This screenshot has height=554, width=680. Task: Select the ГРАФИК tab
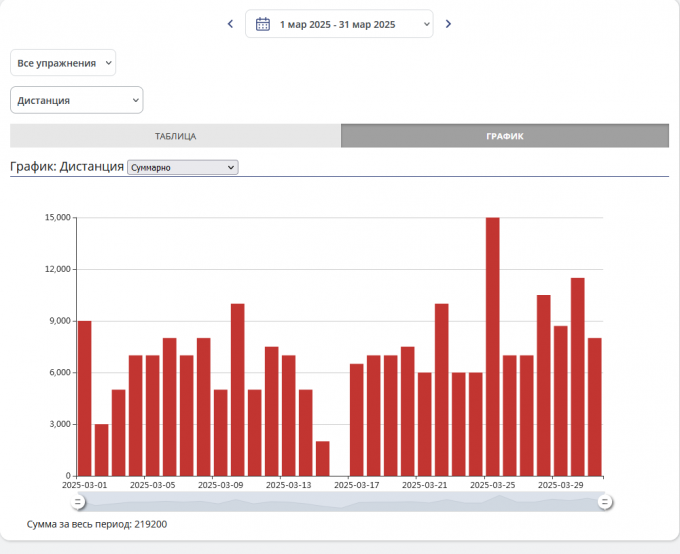click(505, 136)
